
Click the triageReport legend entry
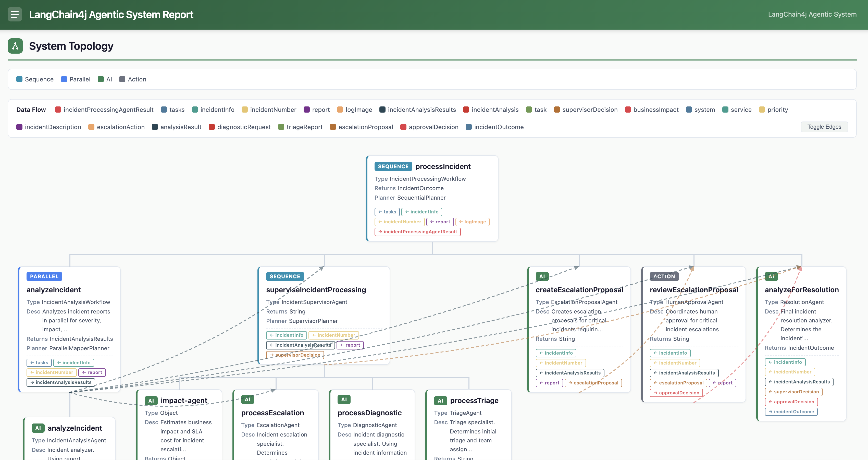(x=300, y=127)
